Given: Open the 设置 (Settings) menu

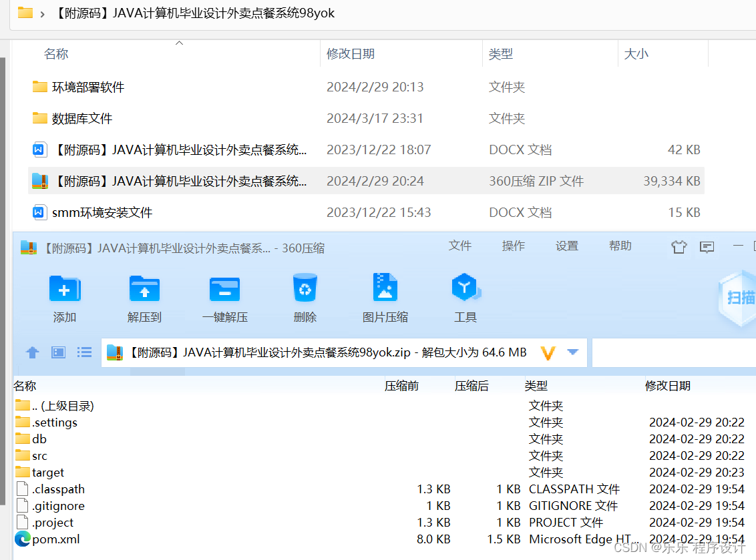Looking at the screenshot, I should coord(566,246).
